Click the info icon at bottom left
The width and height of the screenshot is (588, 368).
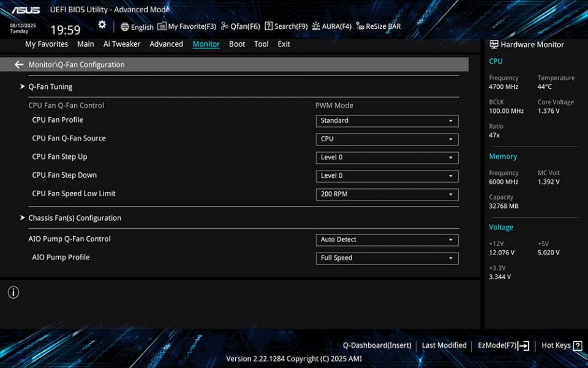point(13,293)
